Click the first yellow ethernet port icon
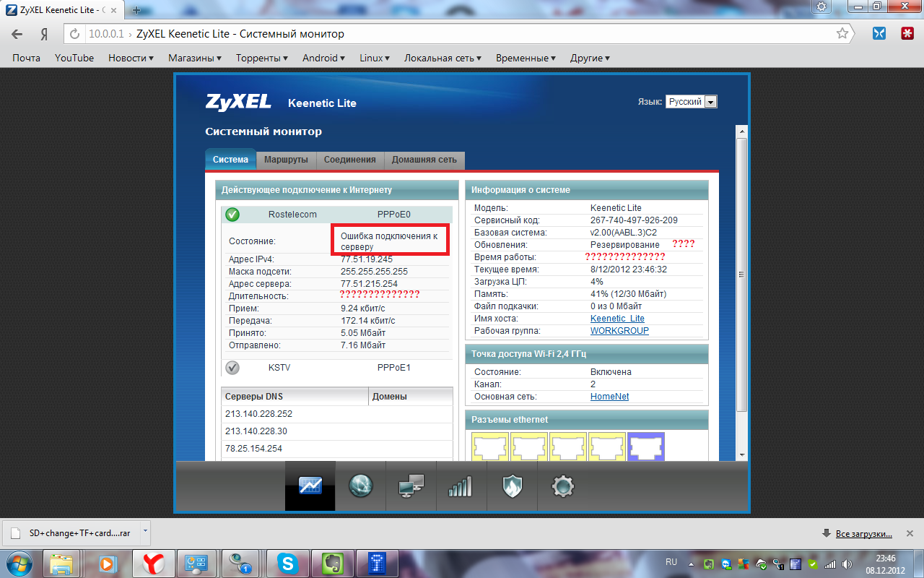This screenshot has height=578, width=924. click(x=490, y=447)
